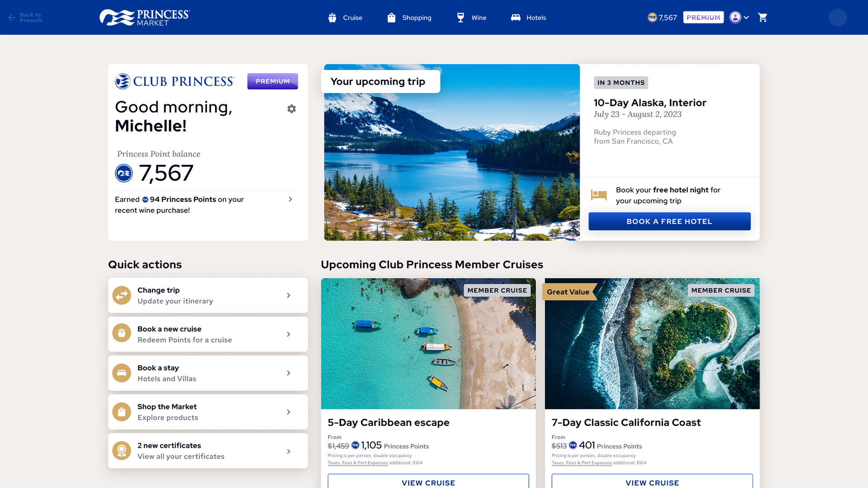Click '7-Day Classic California Coast' title
This screenshot has width=868, height=488.
pyautogui.click(x=626, y=422)
